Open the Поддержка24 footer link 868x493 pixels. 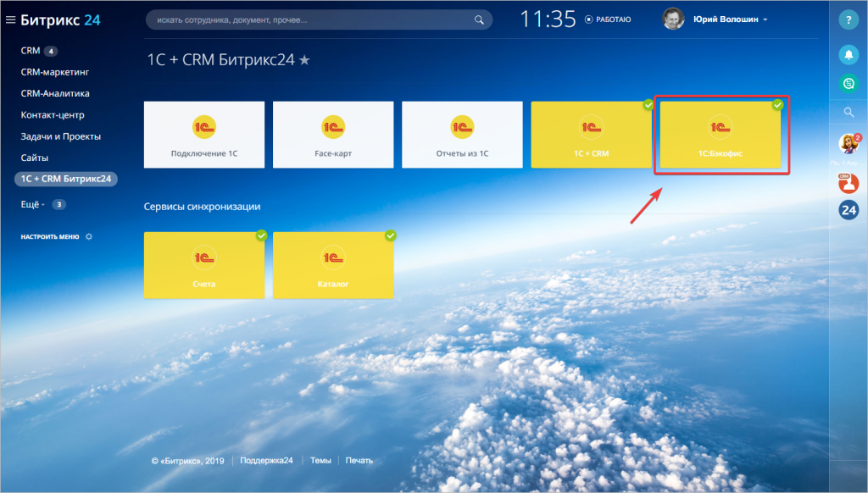tap(266, 460)
